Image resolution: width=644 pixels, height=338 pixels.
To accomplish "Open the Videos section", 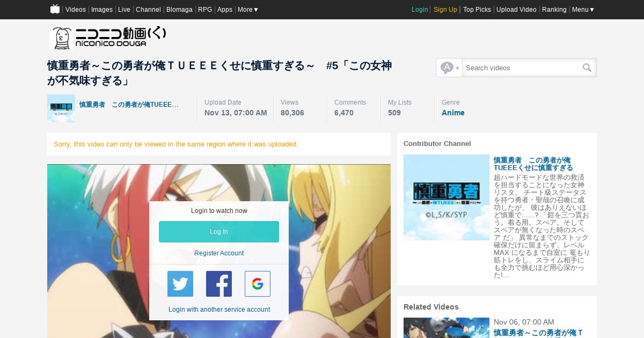I will pos(76,10).
